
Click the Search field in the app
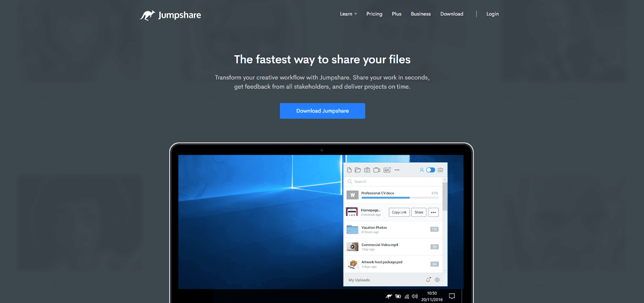coord(393,182)
